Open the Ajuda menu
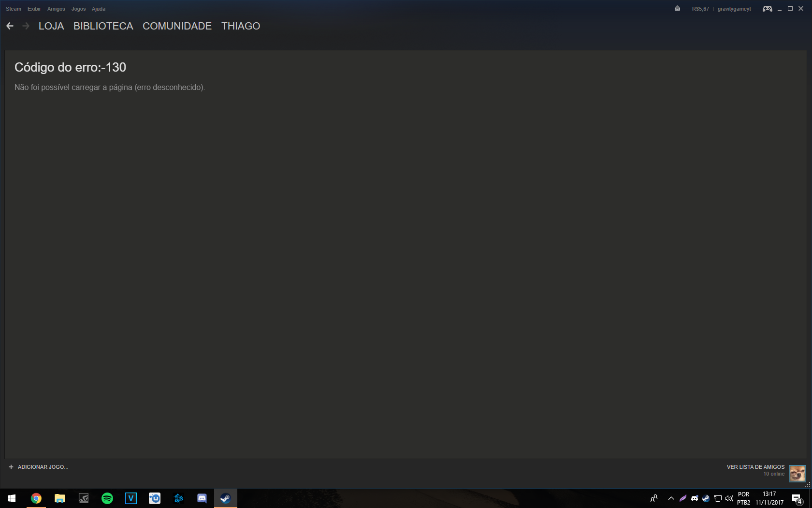The image size is (812, 508). (99, 9)
